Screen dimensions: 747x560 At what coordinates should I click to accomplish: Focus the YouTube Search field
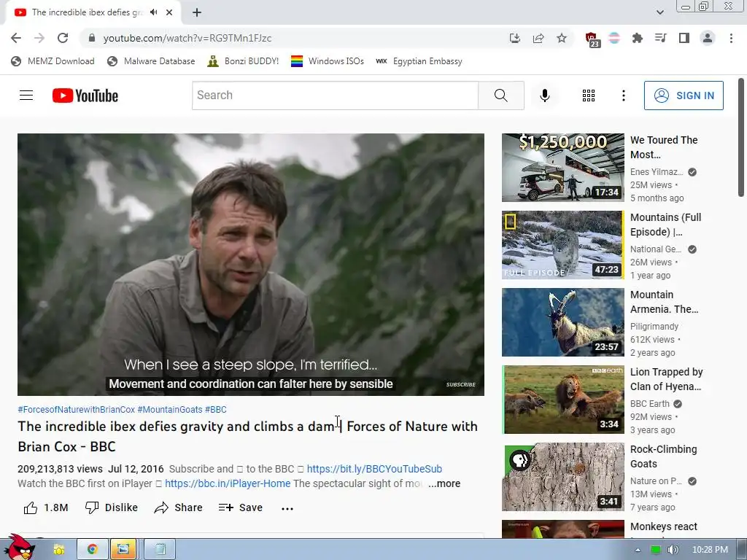pyautogui.click(x=335, y=96)
